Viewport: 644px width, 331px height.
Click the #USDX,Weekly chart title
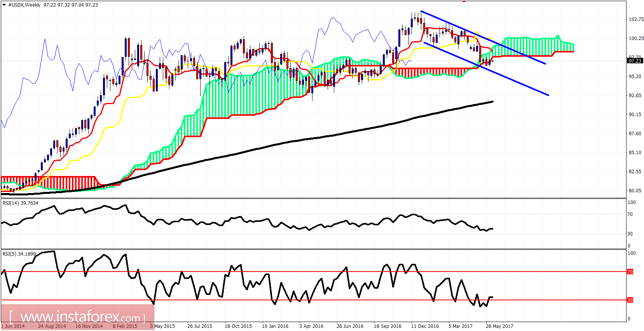pos(24,5)
